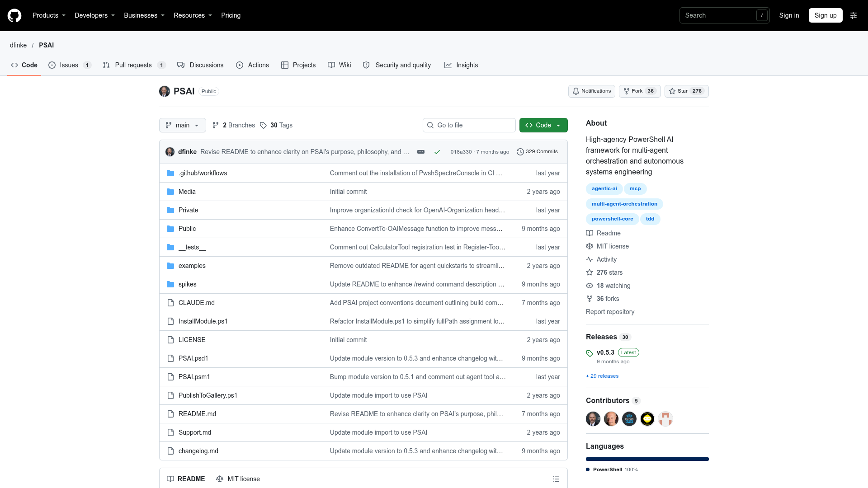
Task: Click the yellow-circle contributor avatar
Action: coord(647,419)
